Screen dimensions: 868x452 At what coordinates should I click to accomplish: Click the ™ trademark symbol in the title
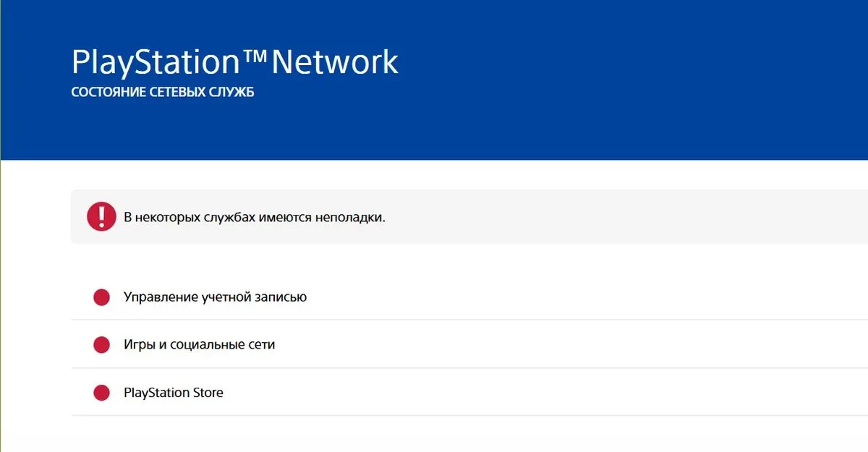(255, 56)
